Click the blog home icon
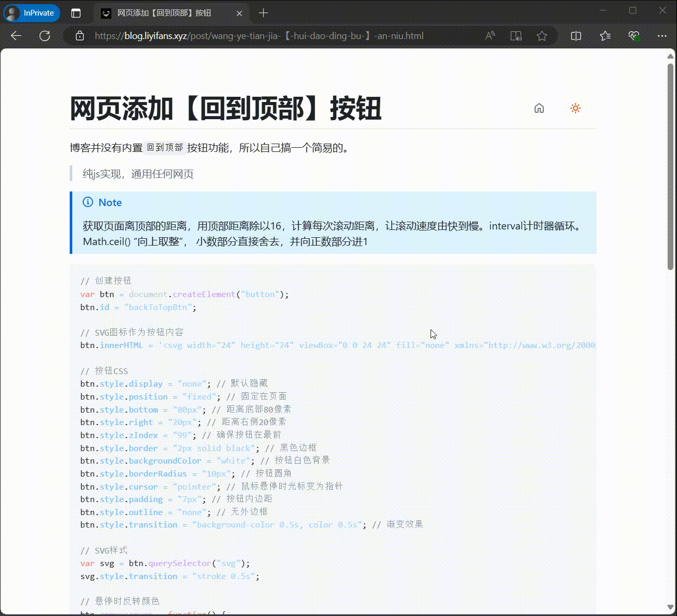Image resolution: width=677 pixels, height=616 pixels. 539,108
